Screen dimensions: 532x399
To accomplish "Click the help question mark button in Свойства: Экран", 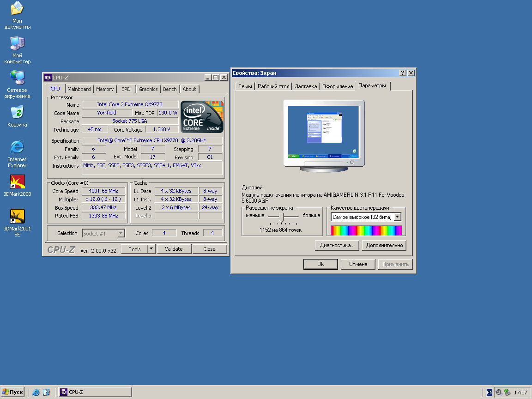I will (402, 73).
